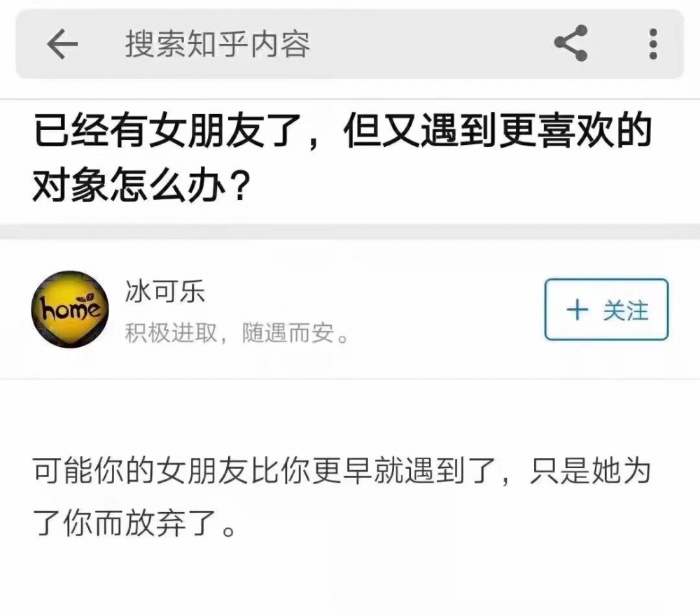Click the bio text 积极进取，随遇而安。
Viewport: 700px width, 615px height.
(x=237, y=333)
